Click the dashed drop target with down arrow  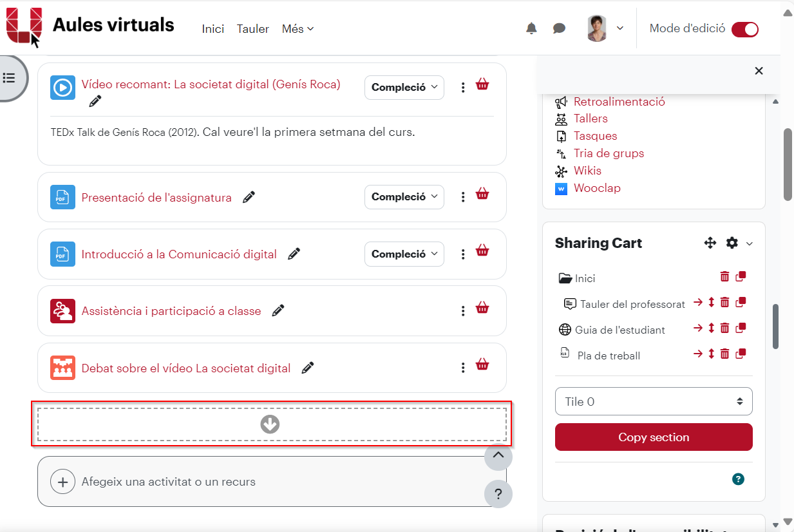tap(272, 424)
